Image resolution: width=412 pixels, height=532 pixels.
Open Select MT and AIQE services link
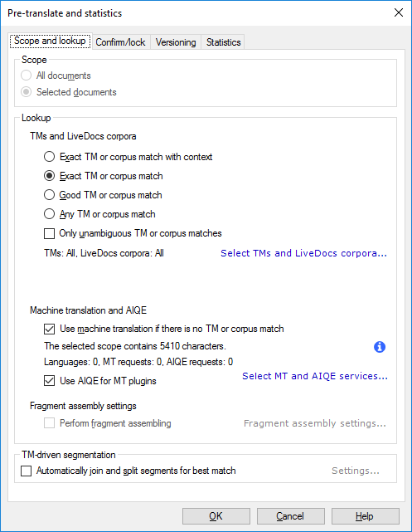315,376
